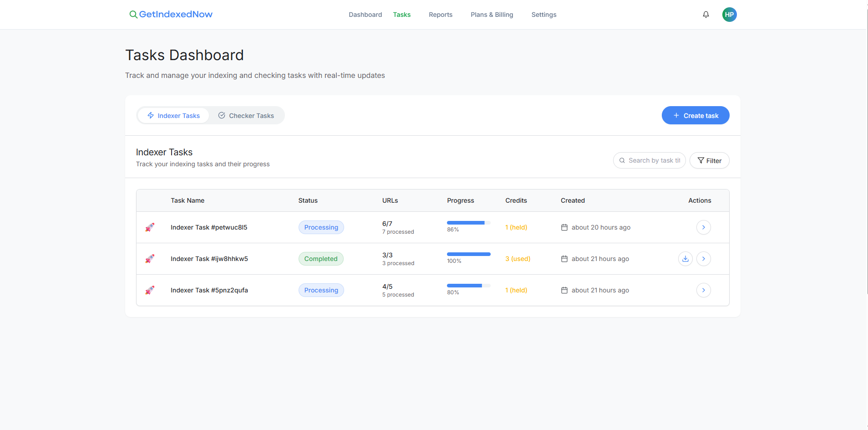Expand details arrow for Indexer Task #5pnz2qufa
Screen dimensions: 868x430
(703, 290)
